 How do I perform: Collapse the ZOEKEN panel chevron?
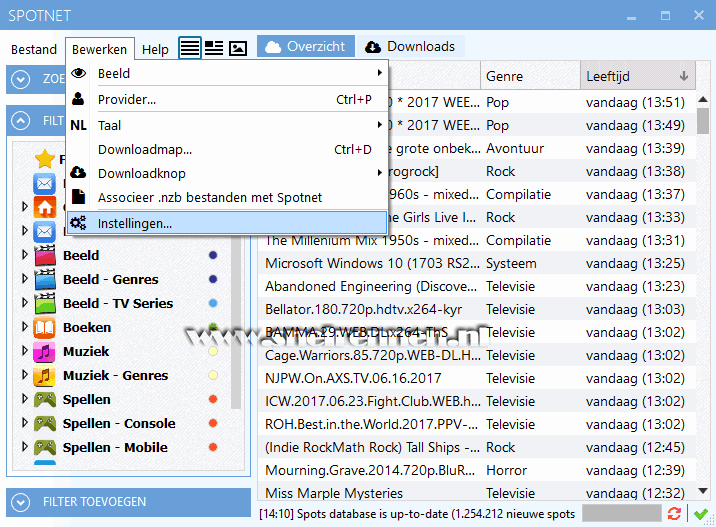21,79
